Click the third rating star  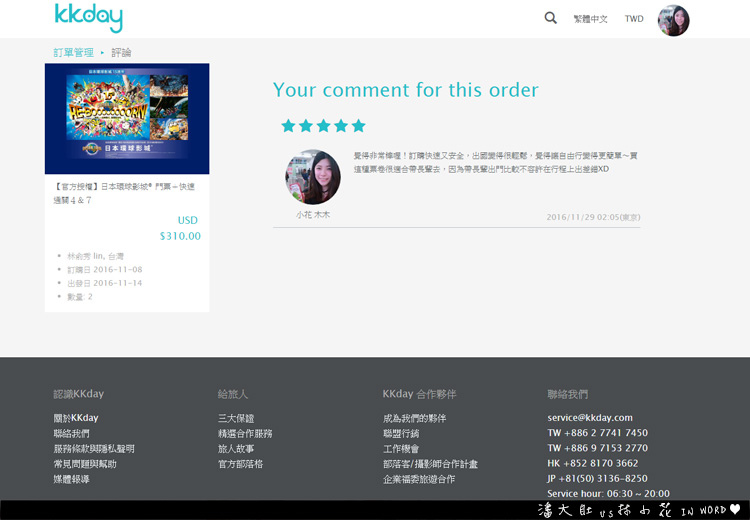coord(323,126)
